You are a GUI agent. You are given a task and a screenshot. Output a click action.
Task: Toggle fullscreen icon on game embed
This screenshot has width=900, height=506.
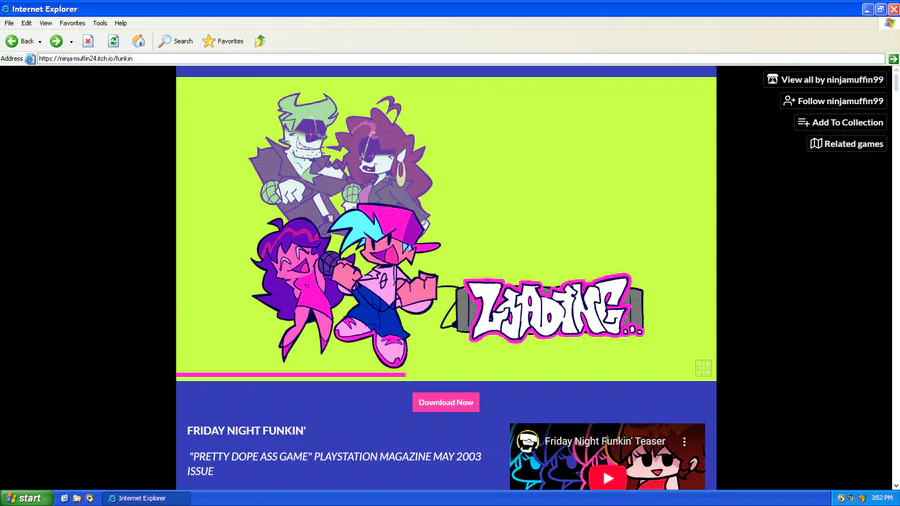point(703,368)
